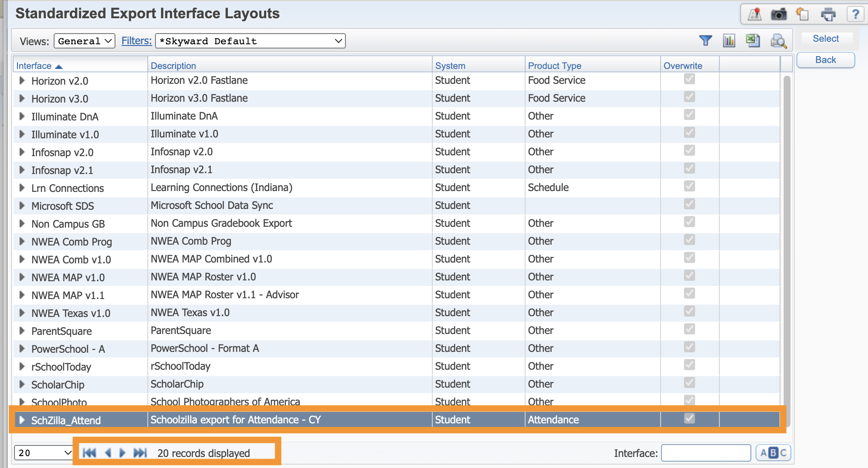The width and height of the screenshot is (868, 468).
Task: Select the rSchoolToday interface row
Action: [x=61, y=367]
